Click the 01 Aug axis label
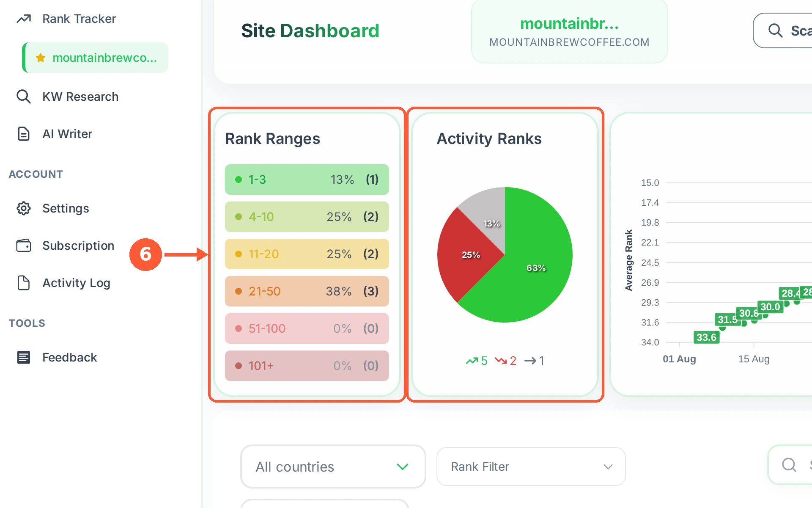Screen dimensions: 812x508 coord(679,359)
